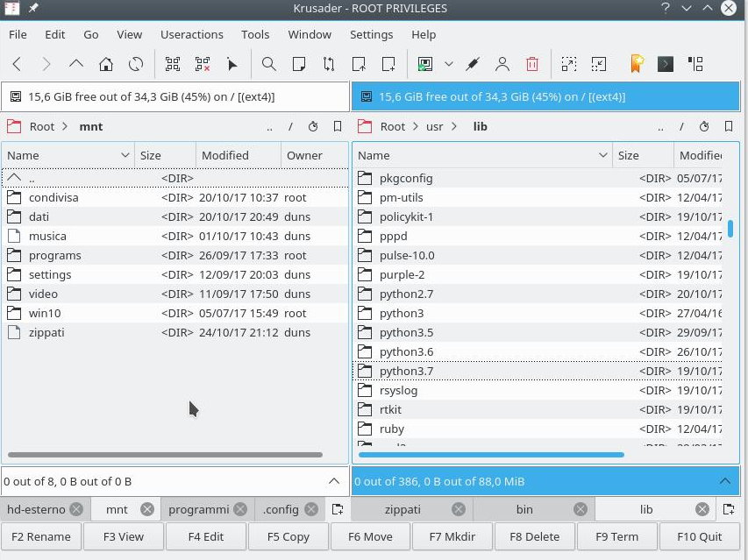748x560 pixels.
Task: Sort right panel by Name column
Action: coord(483,155)
